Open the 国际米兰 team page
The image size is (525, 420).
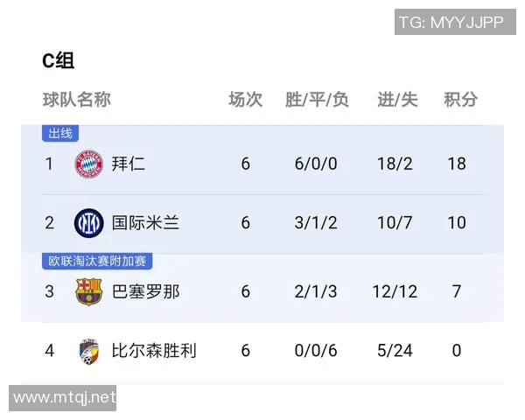click(x=145, y=222)
